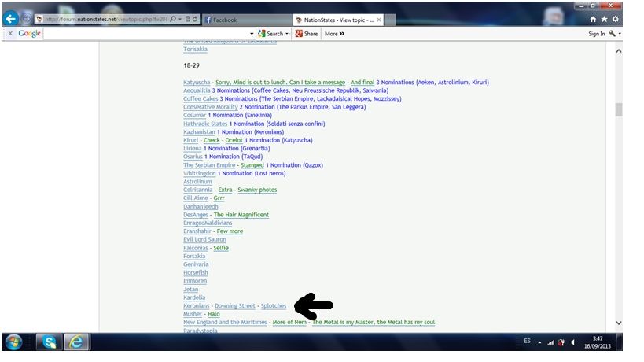644x362 pixels.
Task: Click the Google toolbar Search button
Action: 271,34
